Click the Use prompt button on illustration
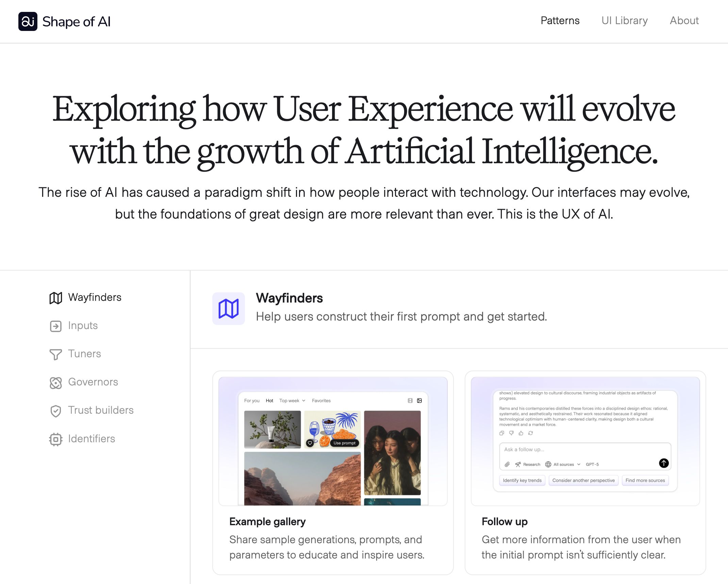Screen dimensions: 728x584 coord(344,443)
